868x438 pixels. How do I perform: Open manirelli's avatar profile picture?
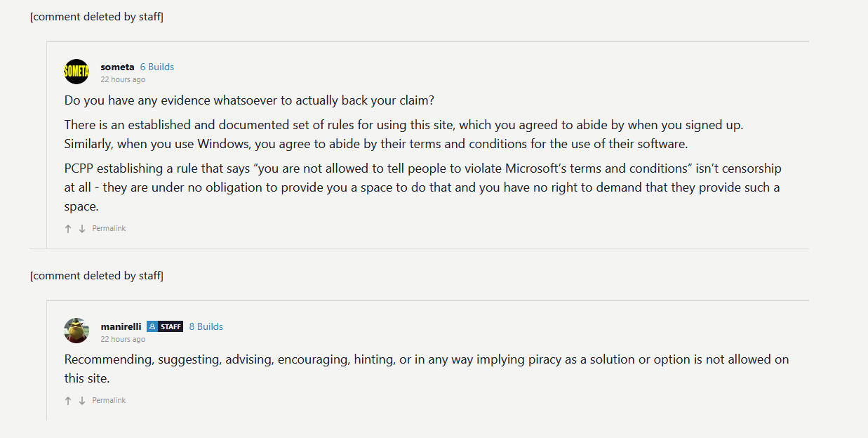pos(76,331)
